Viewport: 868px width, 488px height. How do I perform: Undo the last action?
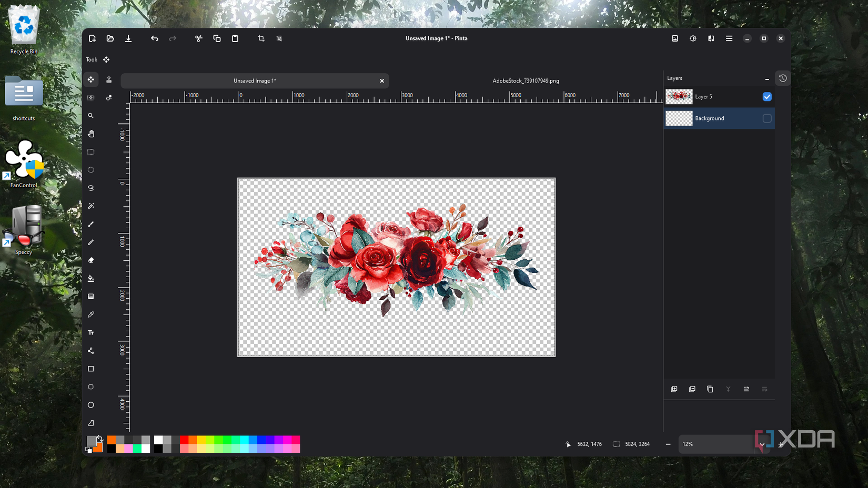pos(154,38)
